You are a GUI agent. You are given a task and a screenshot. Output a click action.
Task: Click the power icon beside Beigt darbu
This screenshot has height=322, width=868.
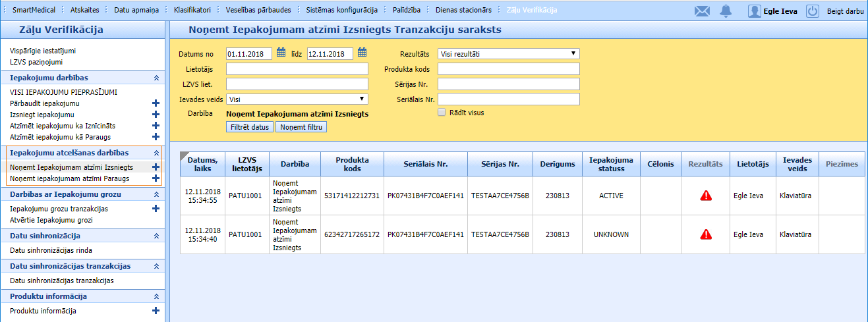point(812,11)
